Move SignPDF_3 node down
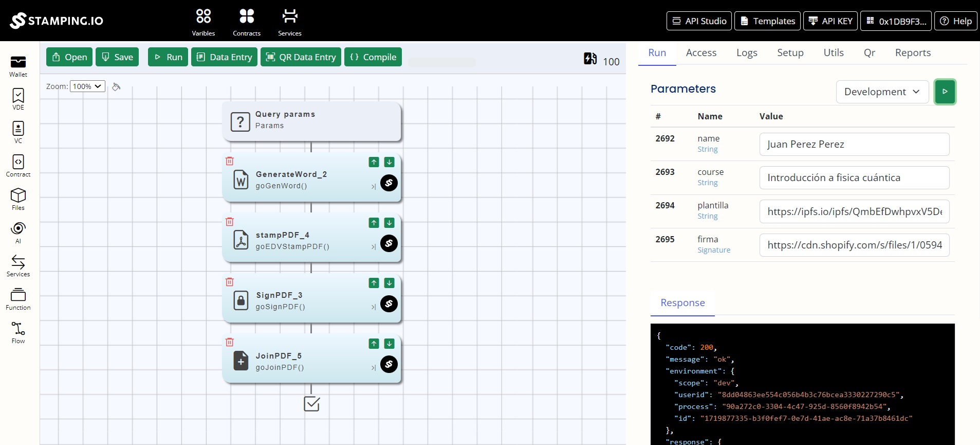Viewport: 980px width, 445px height. [390, 283]
